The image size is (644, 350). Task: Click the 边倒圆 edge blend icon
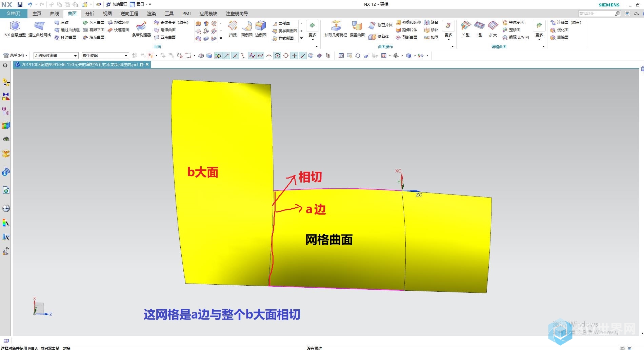point(261,28)
